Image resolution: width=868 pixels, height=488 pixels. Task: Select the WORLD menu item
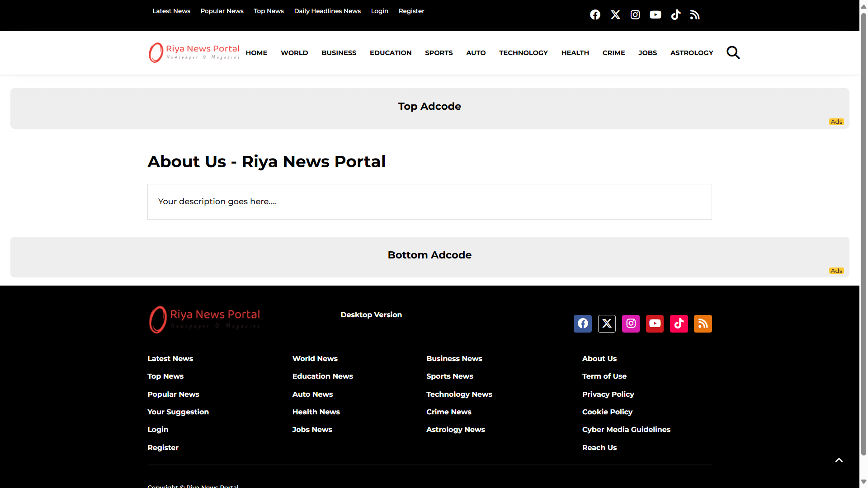(x=294, y=53)
